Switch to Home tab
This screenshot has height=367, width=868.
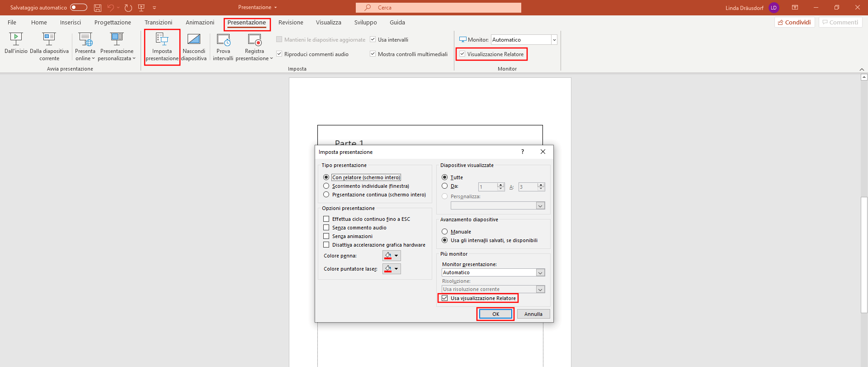pos(39,22)
